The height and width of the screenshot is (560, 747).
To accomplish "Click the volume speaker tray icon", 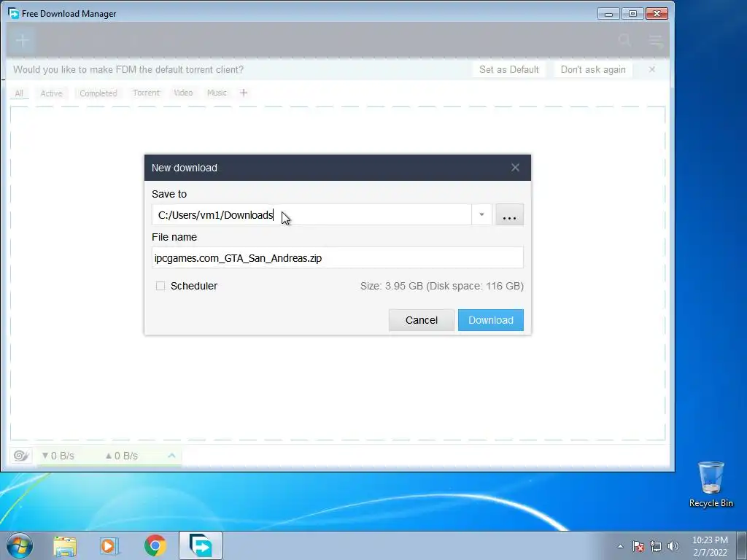I will coord(673,546).
